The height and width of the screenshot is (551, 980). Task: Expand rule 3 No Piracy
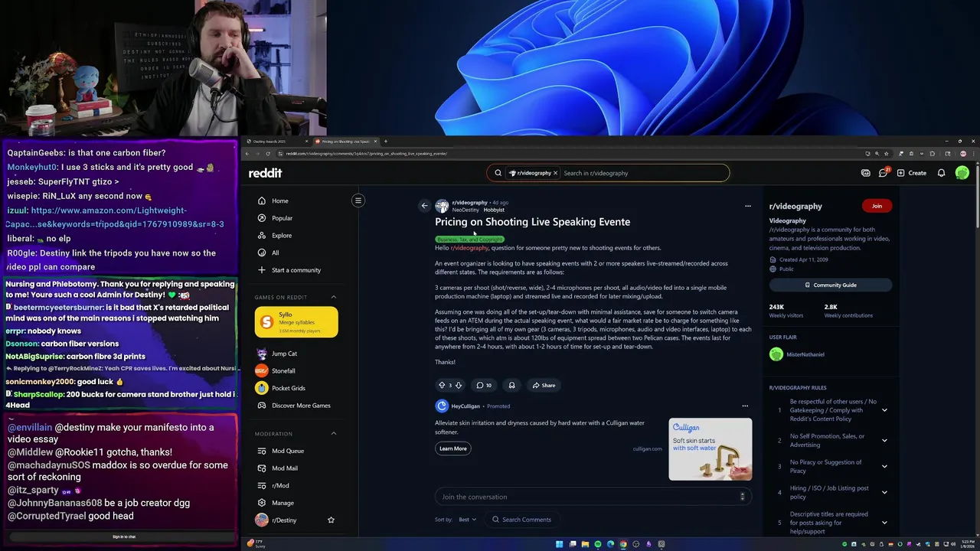[884, 466]
